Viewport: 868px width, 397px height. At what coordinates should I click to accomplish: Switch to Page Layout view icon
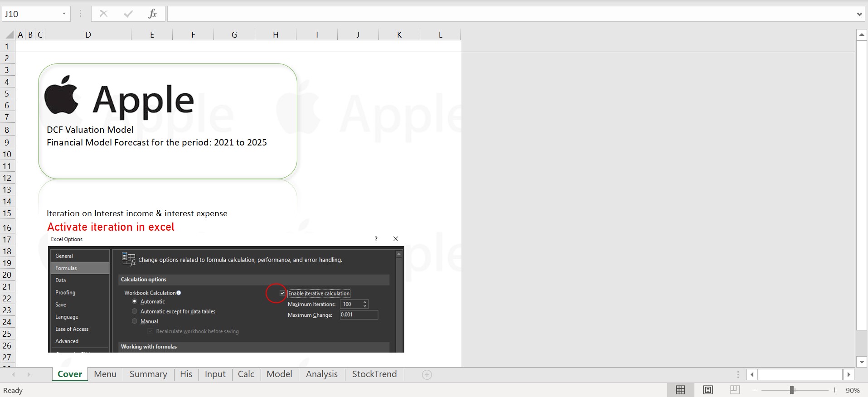708,390
